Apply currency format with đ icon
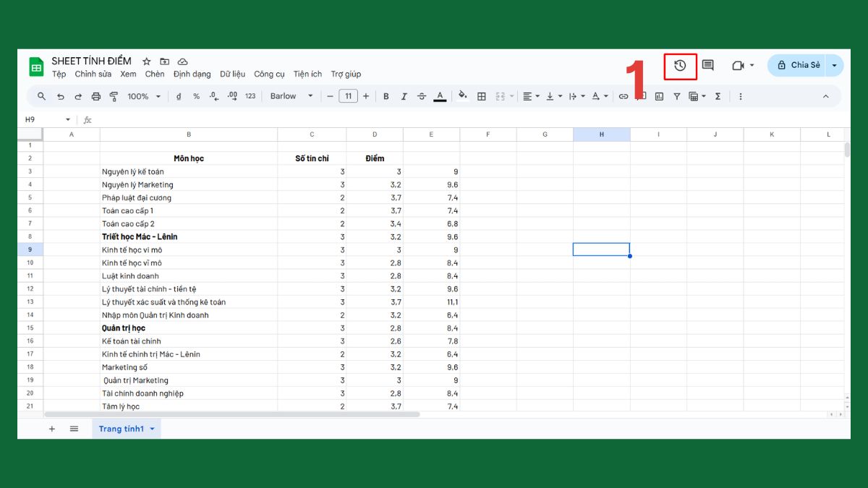The height and width of the screenshot is (488, 868). click(x=179, y=95)
